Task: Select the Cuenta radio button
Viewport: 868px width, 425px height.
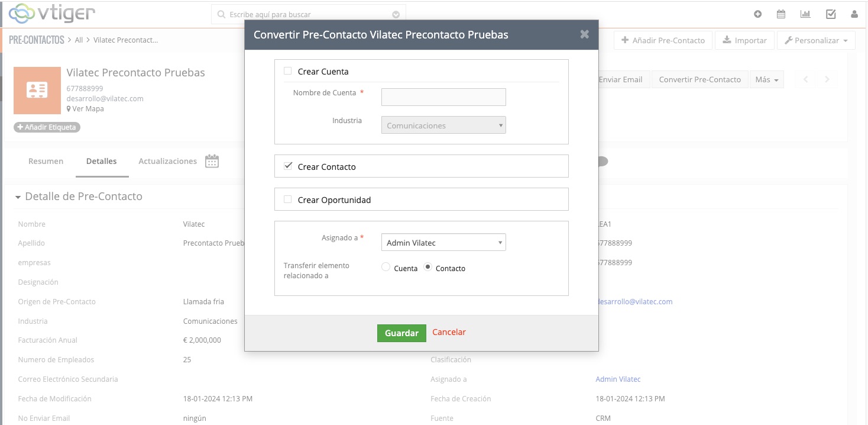Action: 386,268
